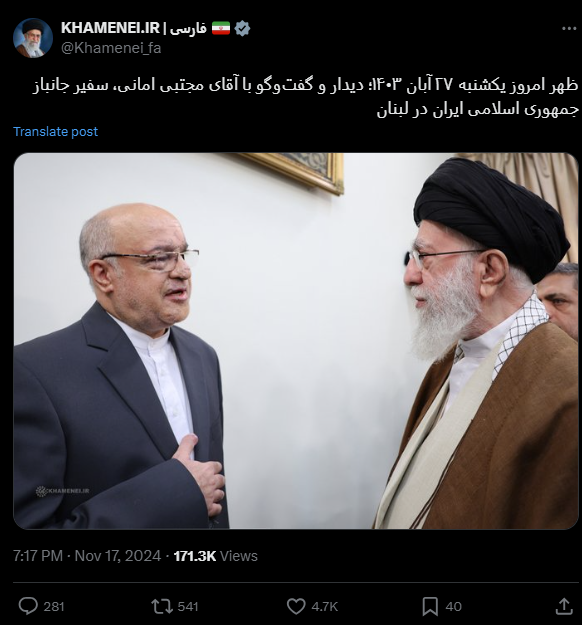Click the 281 replies count
The image size is (582, 625).
(x=54, y=607)
